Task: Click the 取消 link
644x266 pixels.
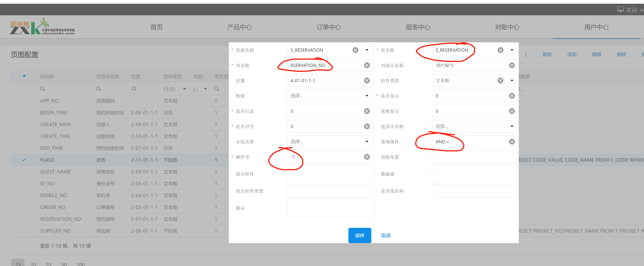Action: [x=385, y=235]
